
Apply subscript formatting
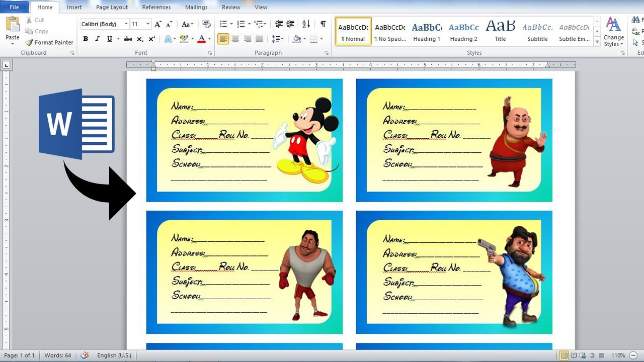pos(140,39)
